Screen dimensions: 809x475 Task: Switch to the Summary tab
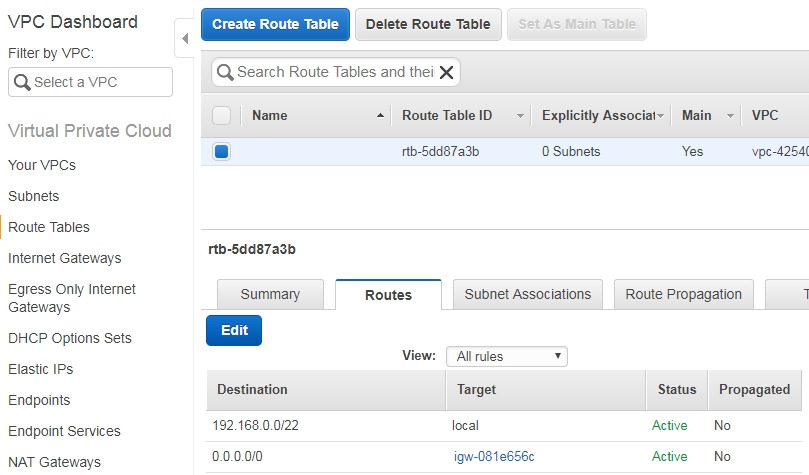click(x=270, y=294)
